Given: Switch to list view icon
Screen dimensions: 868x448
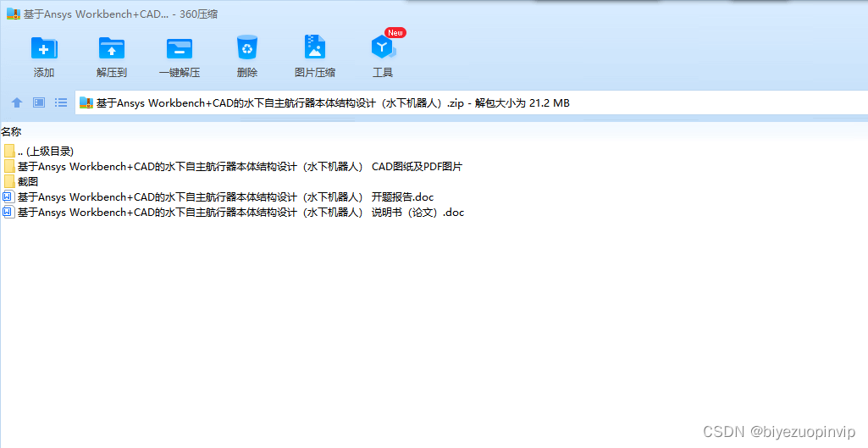Looking at the screenshot, I should click(x=61, y=102).
